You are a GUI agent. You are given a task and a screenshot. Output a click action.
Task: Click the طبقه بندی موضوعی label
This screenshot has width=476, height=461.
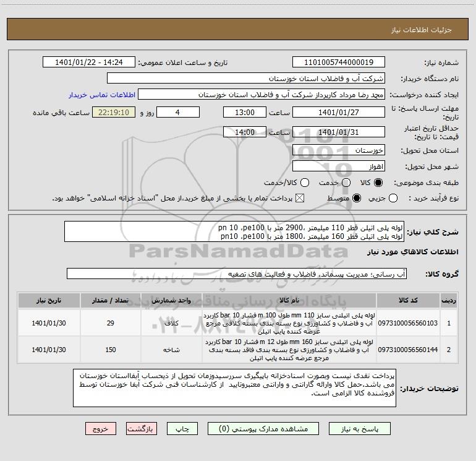[x=426, y=183]
